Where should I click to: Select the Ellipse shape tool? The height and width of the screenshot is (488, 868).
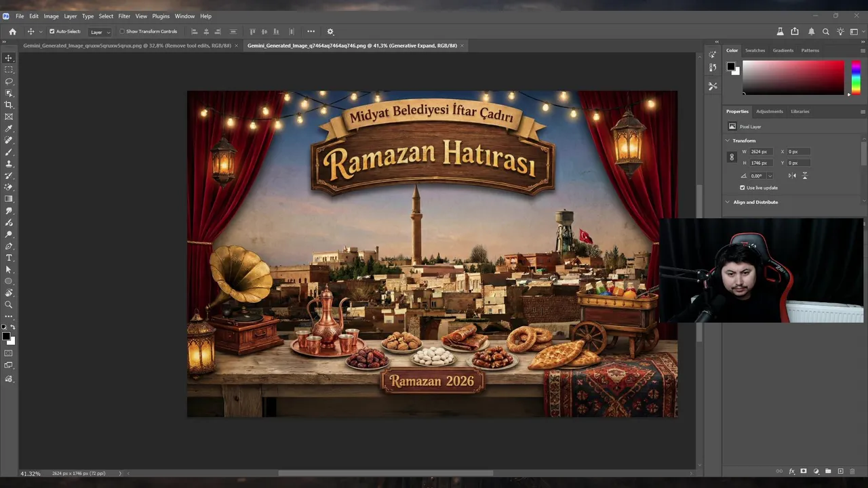[x=9, y=281]
